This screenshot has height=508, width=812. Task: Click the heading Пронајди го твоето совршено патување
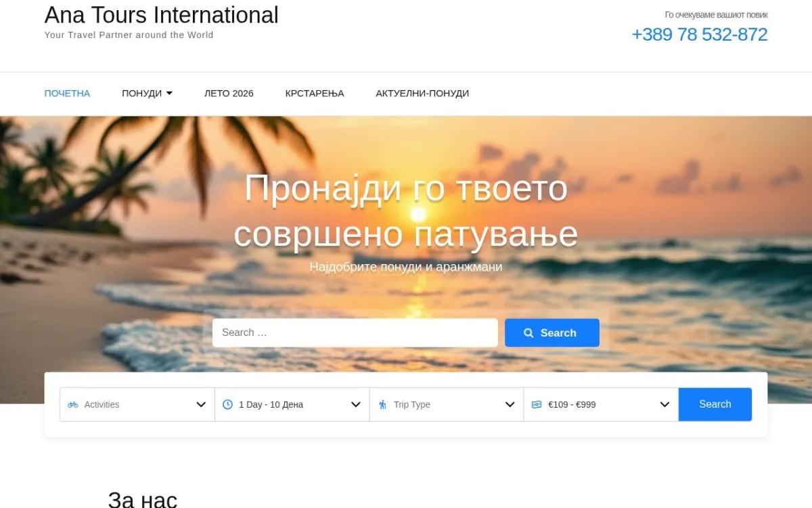(x=406, y=211)
